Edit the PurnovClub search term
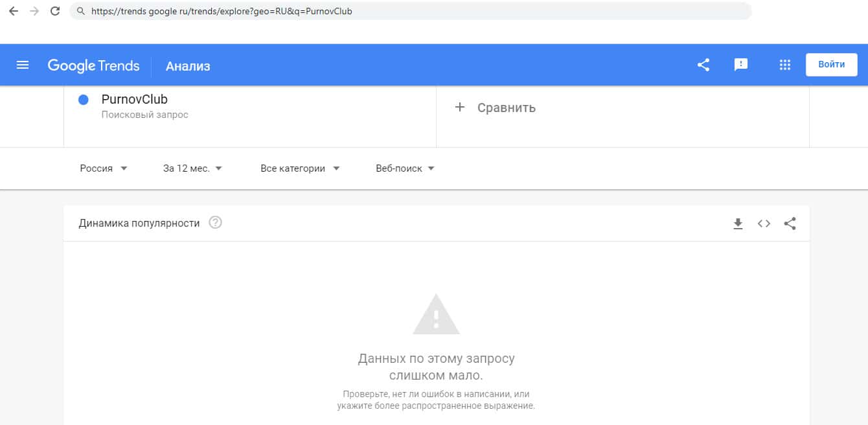 click(135, 100)
